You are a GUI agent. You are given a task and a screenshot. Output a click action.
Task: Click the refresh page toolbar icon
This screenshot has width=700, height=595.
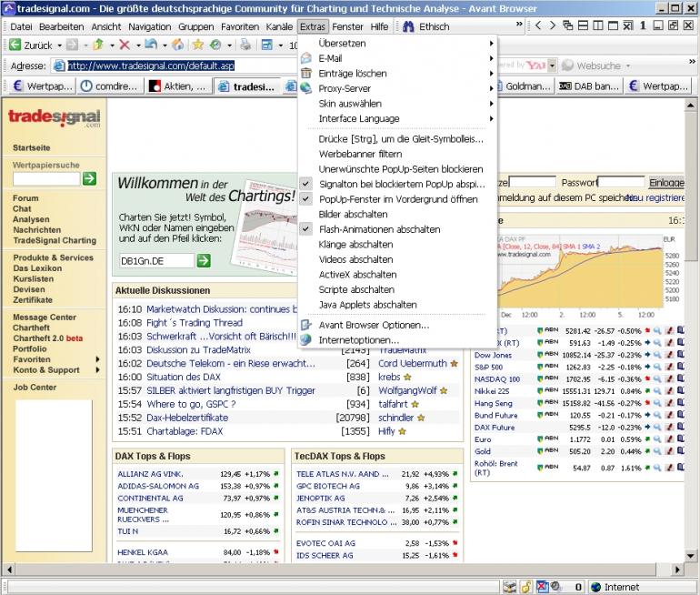[x=151, y=45]
